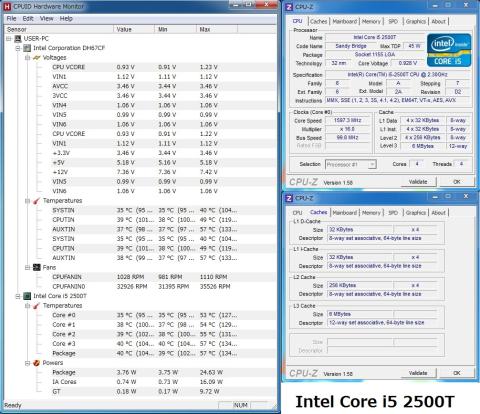Collapse the Voltages section
Viewport: 480px width, 414px height.
click(x=28, y=58)
